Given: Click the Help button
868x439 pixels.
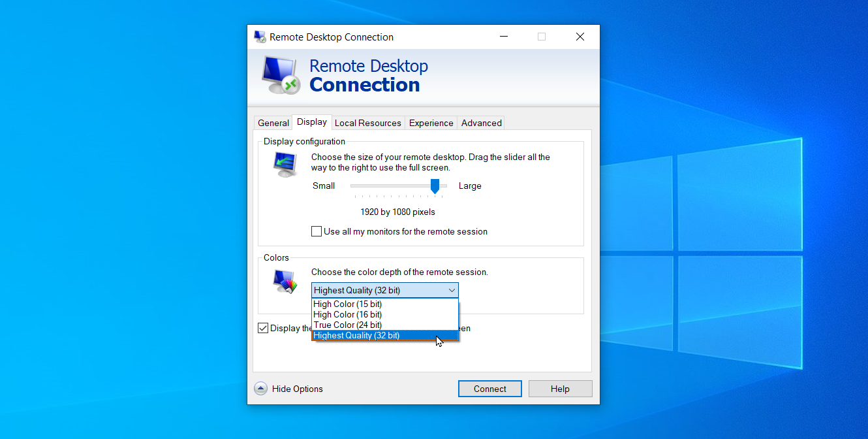Looking at the screenshot, I should pyautogui.click(x=560, y=389).
